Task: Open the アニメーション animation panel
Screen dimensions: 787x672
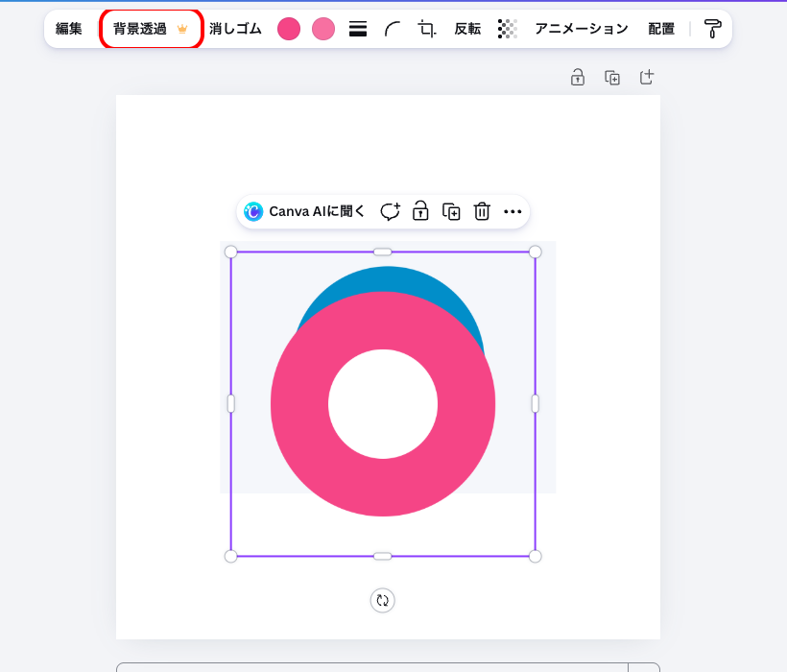Action: [x=582, y=29]
